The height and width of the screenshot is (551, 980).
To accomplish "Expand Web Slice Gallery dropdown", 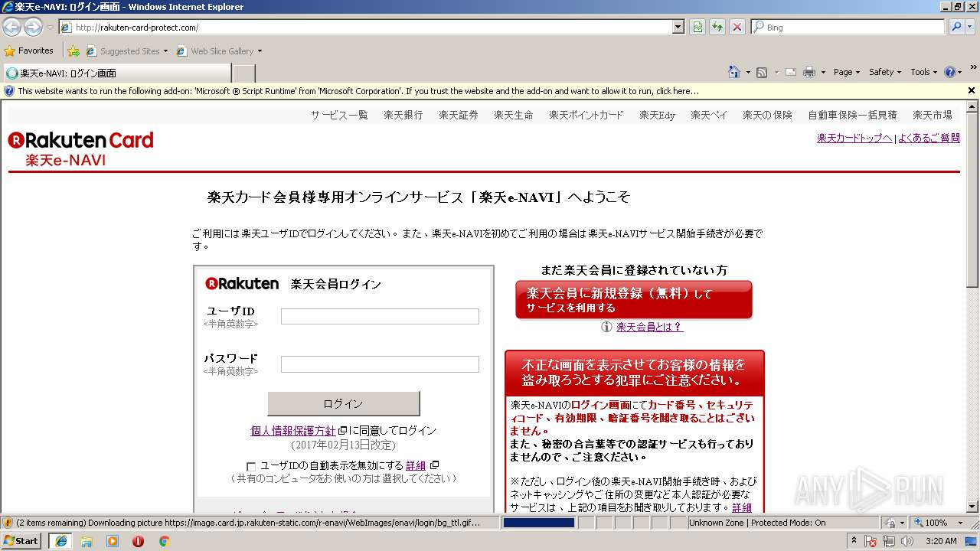I will pyautogui.click(x=260, y=51).
